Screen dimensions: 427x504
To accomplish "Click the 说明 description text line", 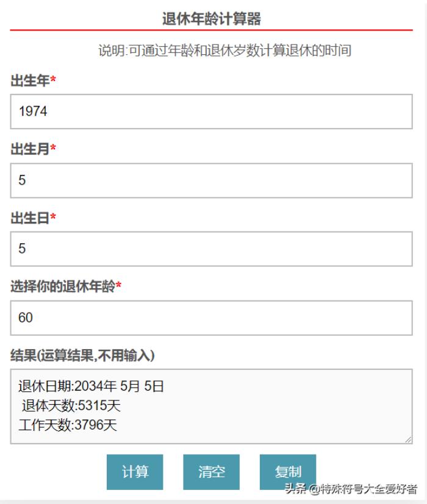I will 225,51.
